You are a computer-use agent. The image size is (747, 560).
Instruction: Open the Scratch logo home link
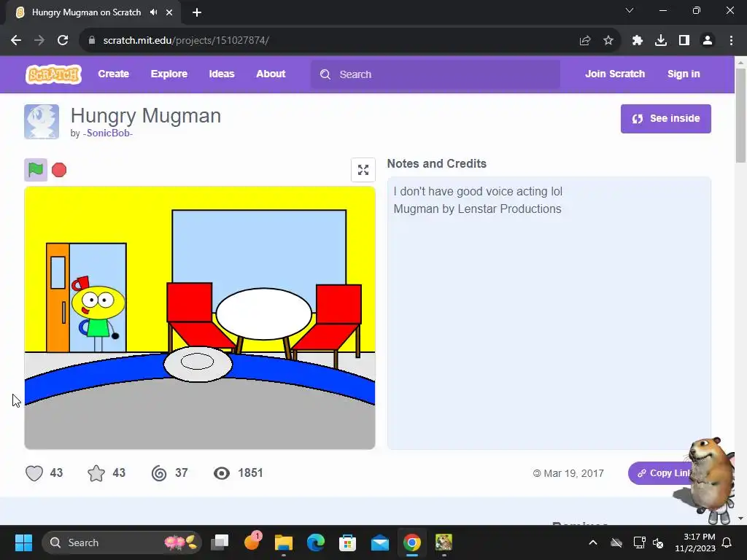click(x=53, y=74)
